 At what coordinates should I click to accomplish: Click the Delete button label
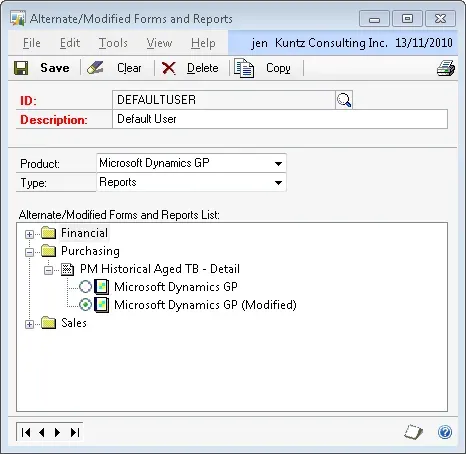tap(203, 68)
